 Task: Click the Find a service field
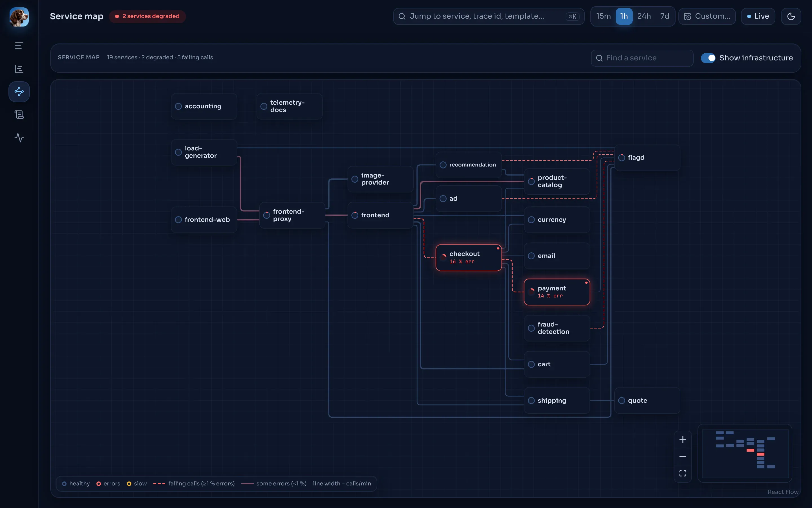[x=642, y=58]
